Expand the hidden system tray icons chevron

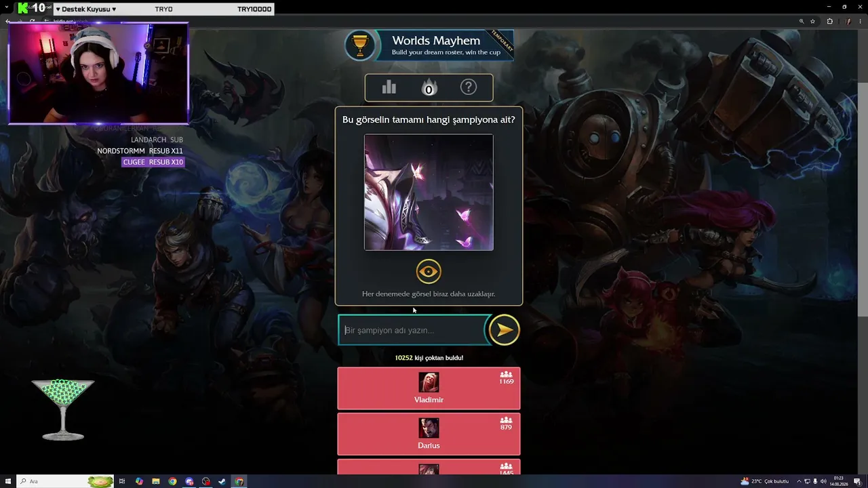pos(799,481)
